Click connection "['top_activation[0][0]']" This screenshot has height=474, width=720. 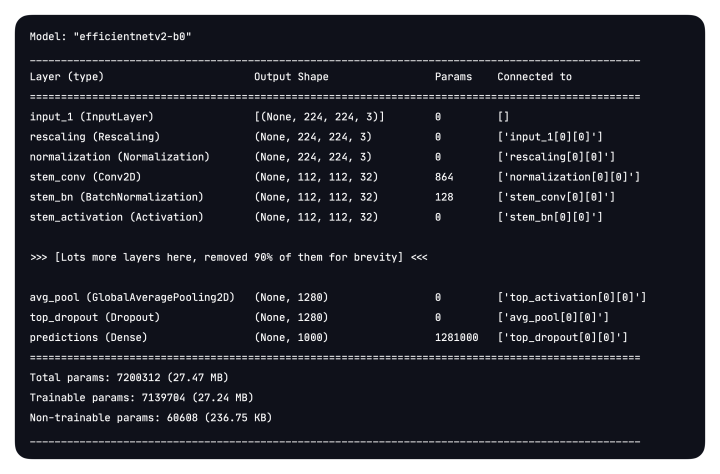(572, 298)
